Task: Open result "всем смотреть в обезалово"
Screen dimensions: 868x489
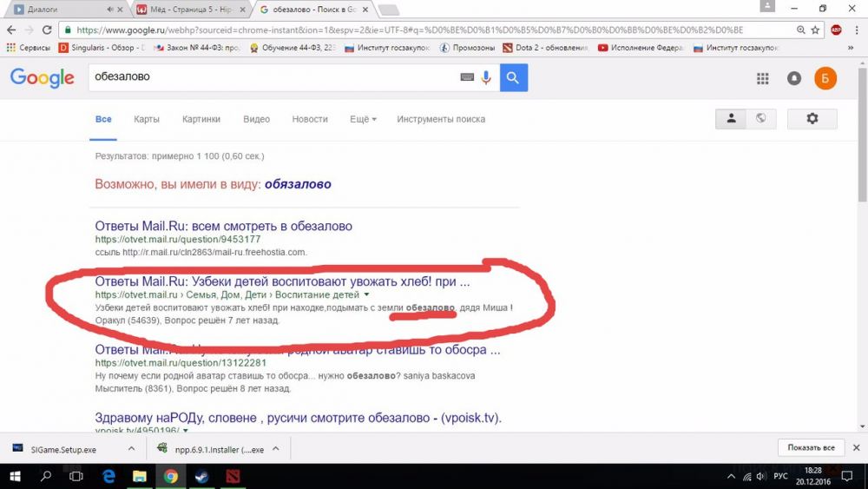Action: tap(223, 226)
